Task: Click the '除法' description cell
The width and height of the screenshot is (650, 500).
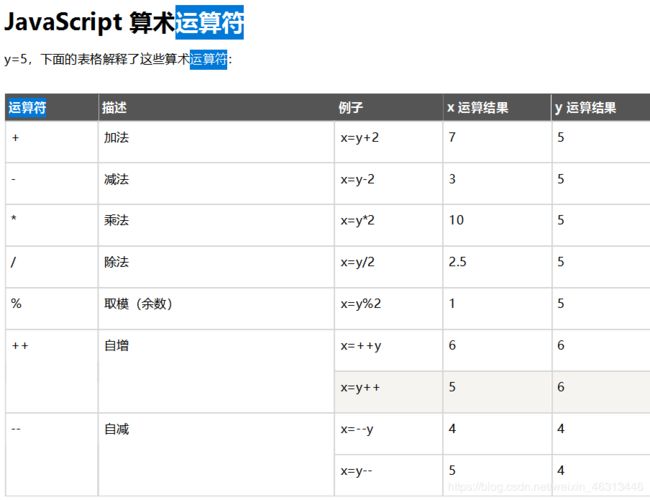Action: pyautogui.click(x=216, y=267)
